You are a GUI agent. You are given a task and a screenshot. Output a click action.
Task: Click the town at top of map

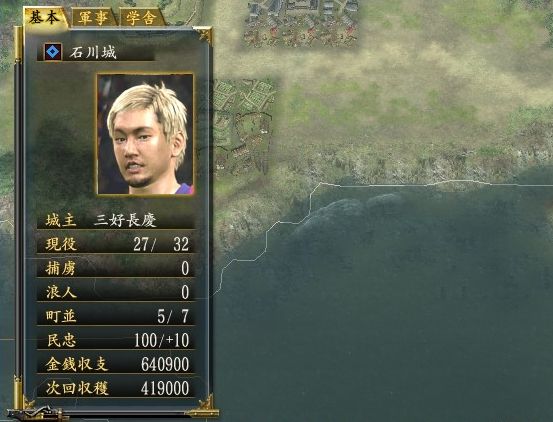[302, 23]
